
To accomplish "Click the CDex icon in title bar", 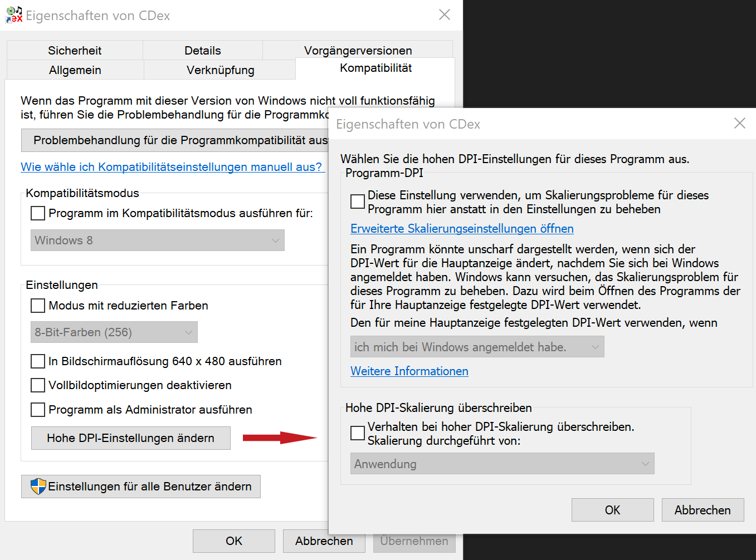I will tap(14, 15).
